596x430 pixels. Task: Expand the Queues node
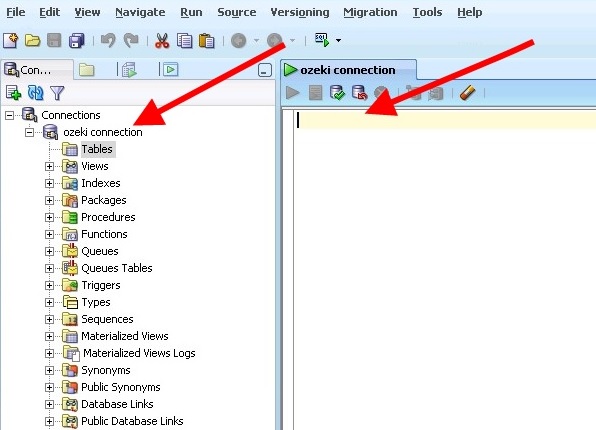click(x=49, y=251)
